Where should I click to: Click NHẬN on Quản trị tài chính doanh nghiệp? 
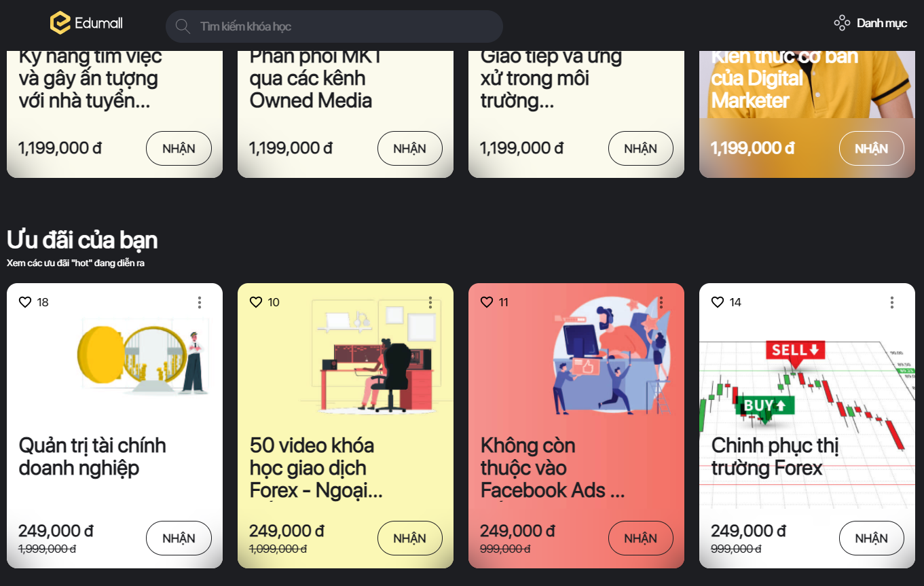(179, 538)
